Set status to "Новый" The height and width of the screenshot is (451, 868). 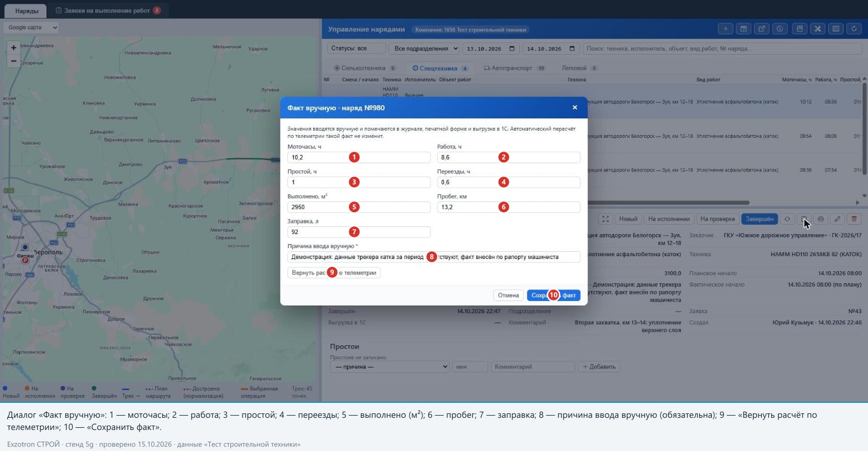click(x=628, y=219)
